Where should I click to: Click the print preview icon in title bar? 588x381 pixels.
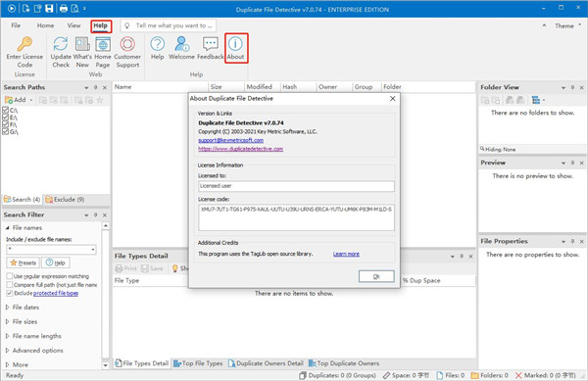(75, 8)
